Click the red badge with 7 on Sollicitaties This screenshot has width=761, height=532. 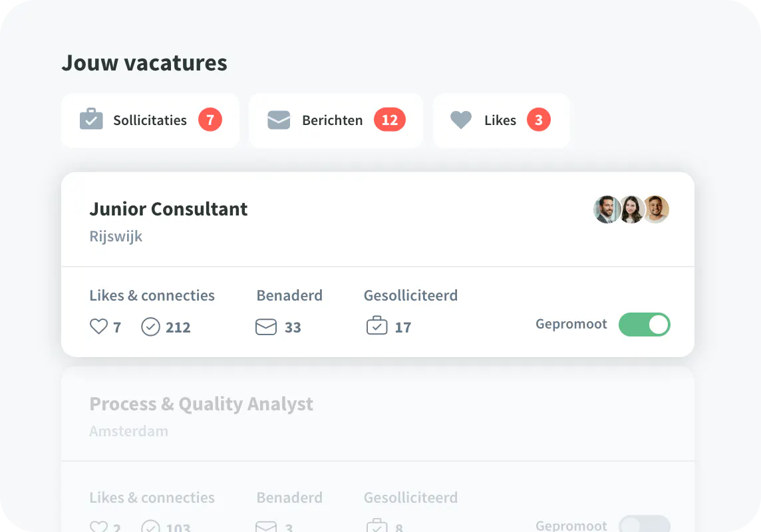coord(210,120)
